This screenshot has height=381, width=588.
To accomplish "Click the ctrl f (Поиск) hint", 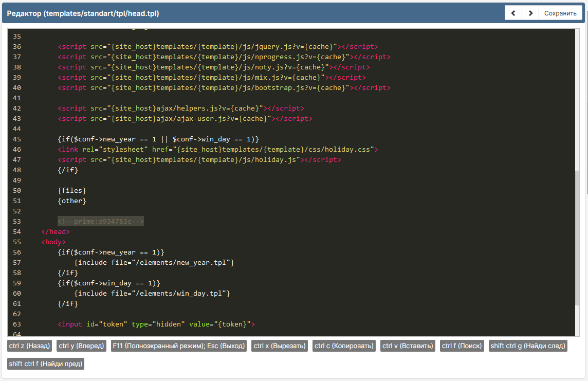I will coord(462,346).
